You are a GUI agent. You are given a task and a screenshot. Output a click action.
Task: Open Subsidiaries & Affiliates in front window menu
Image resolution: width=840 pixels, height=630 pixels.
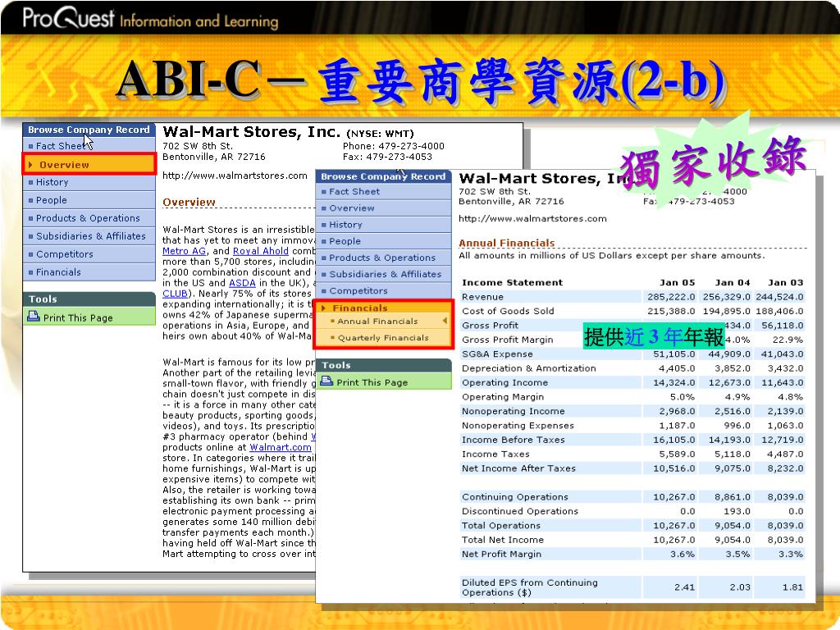386,274
